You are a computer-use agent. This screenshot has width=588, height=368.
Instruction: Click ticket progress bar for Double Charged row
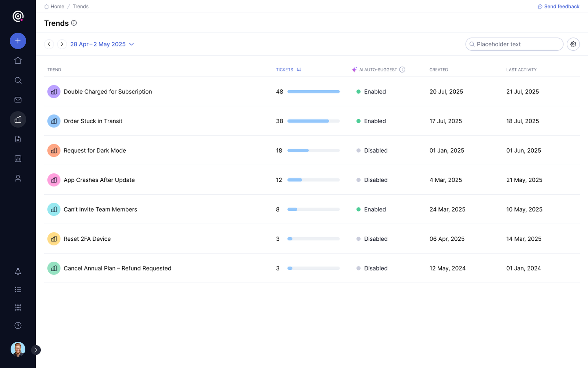pos(313,92)
